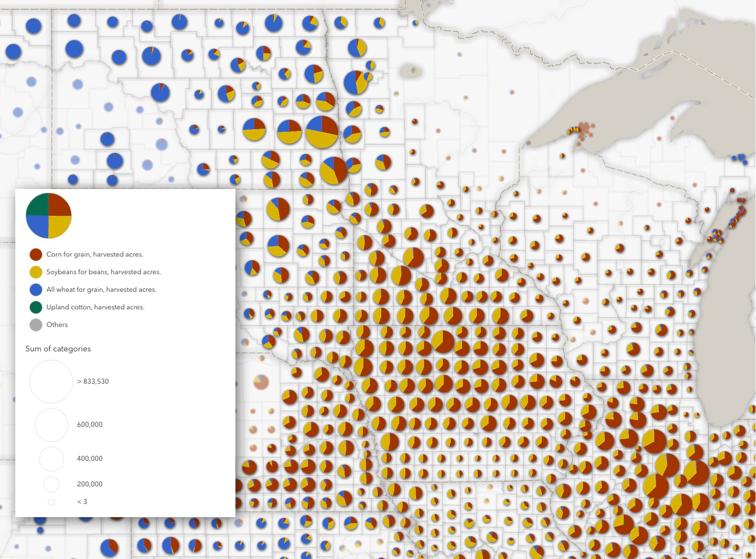Expand the Sum of categories section

[x=58, y=348]
